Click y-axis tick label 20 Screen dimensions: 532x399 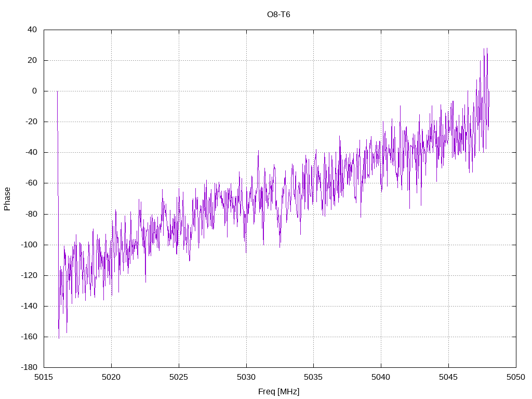(x=32, y=60)
